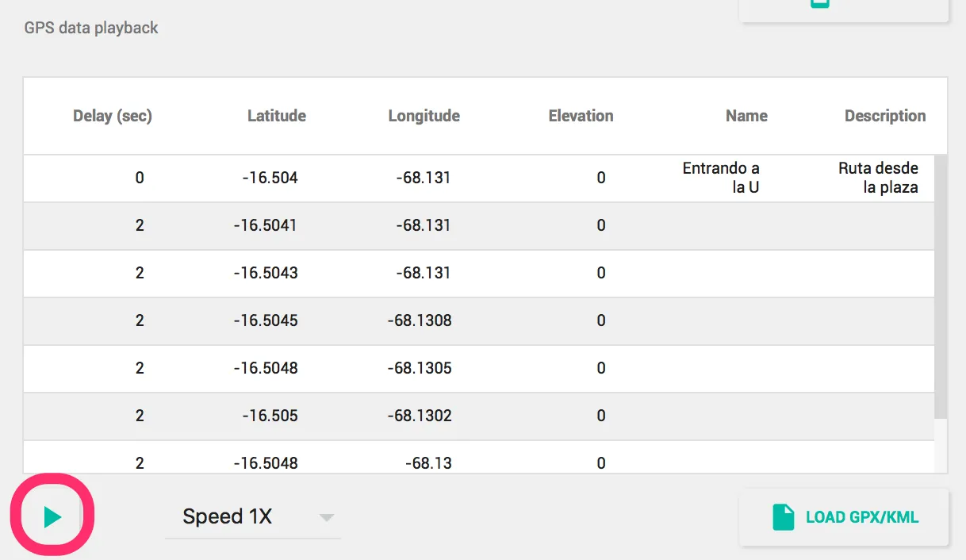Select the longitude cell -68.13

pyautogui.click(x=428, y=463)
